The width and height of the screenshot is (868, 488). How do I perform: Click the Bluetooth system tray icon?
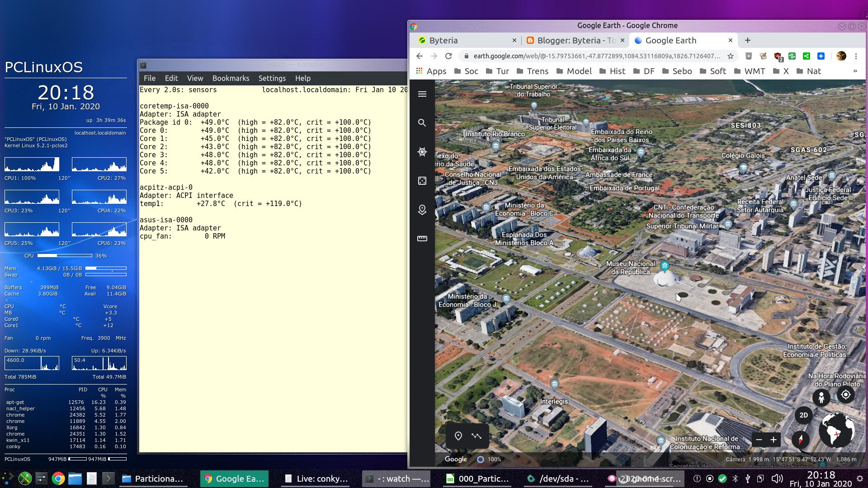[735, 479]
